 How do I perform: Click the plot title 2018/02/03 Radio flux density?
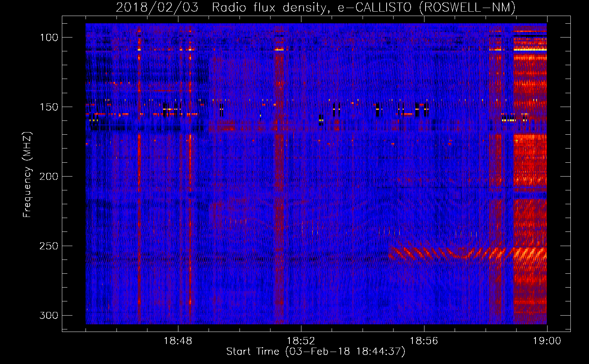pyautogui.click(x=316, y=7)
